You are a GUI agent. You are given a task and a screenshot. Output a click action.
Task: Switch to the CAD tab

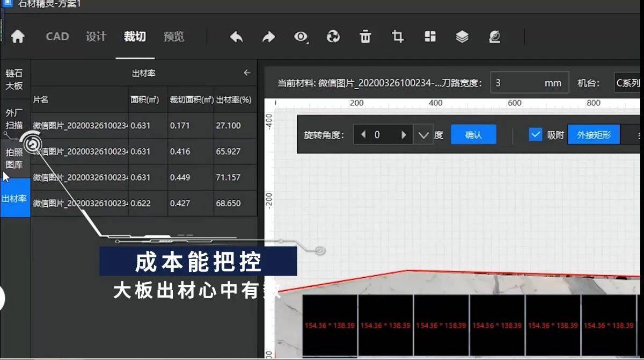tap(57, 37)
